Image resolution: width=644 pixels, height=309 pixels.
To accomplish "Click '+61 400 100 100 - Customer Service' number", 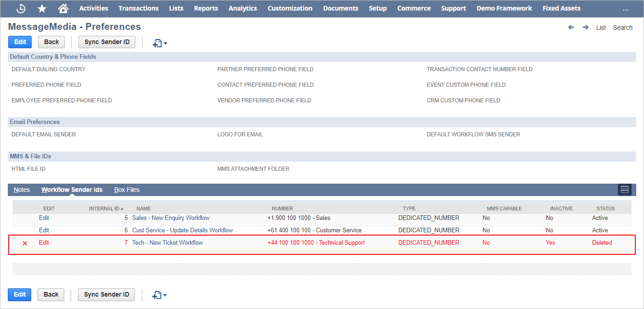I will pos(315,230).
